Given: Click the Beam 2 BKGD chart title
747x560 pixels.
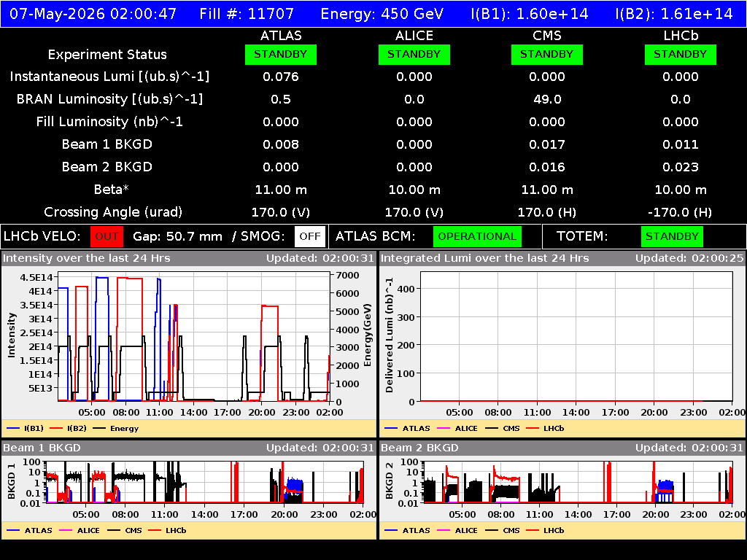Looking at the screenshot, I should pyautogui.click(x=419, y=448).
